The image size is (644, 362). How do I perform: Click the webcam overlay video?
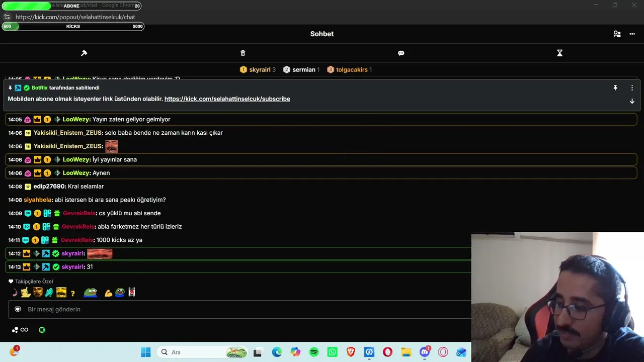click(557, 297)
